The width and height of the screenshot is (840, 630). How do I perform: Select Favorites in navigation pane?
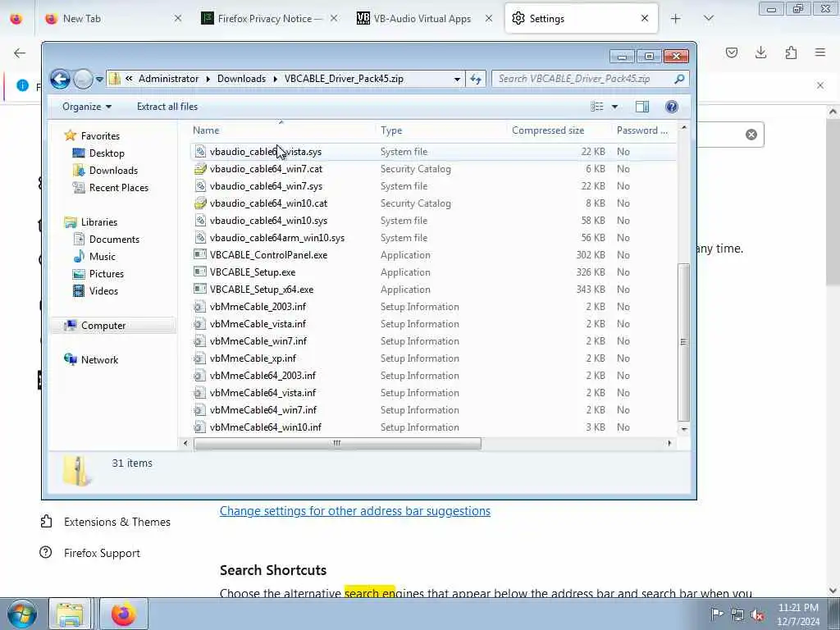(x=100, y=136)
